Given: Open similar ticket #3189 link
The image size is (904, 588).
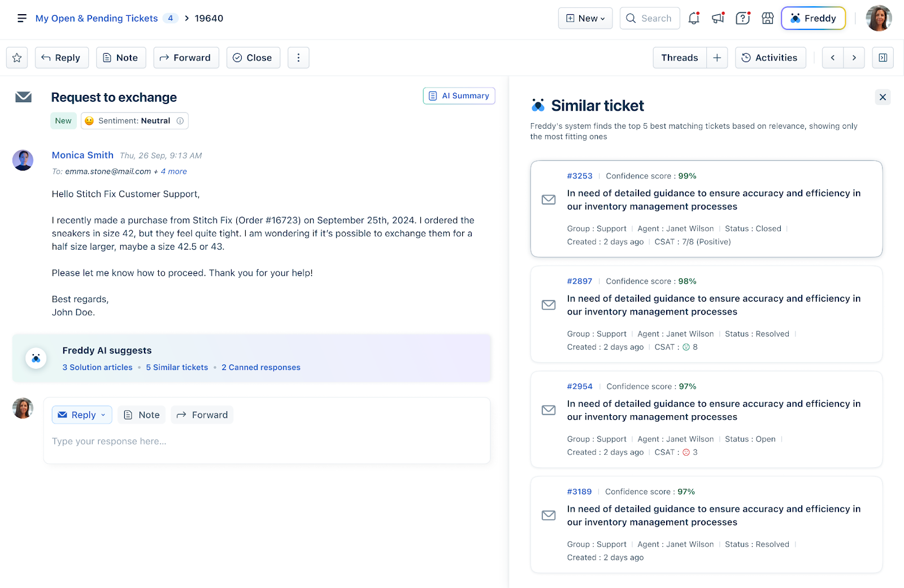Looking at the screenshot, I should tap(579, 492).
